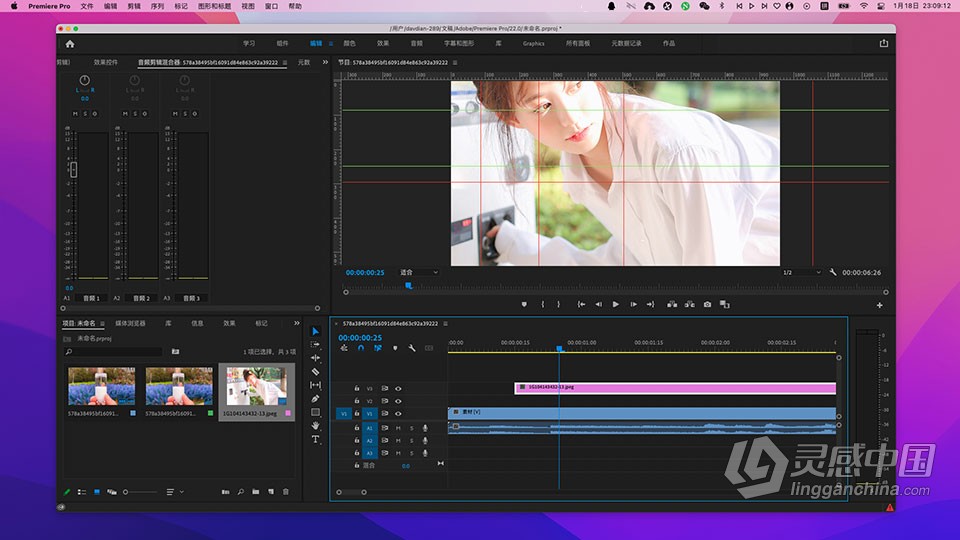960x540 pixels.
Task: Select the Hand tool
Action: coord(315,426)
